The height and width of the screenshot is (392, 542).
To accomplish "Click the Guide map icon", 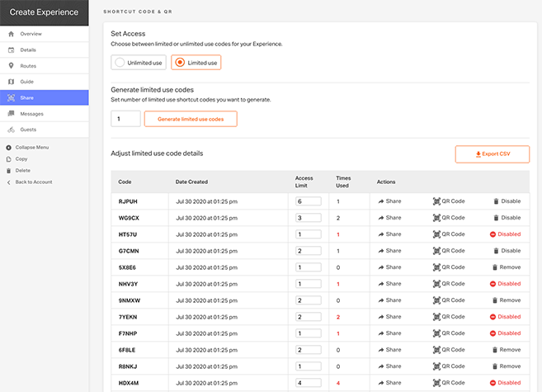I will click(x=11, y=82).
